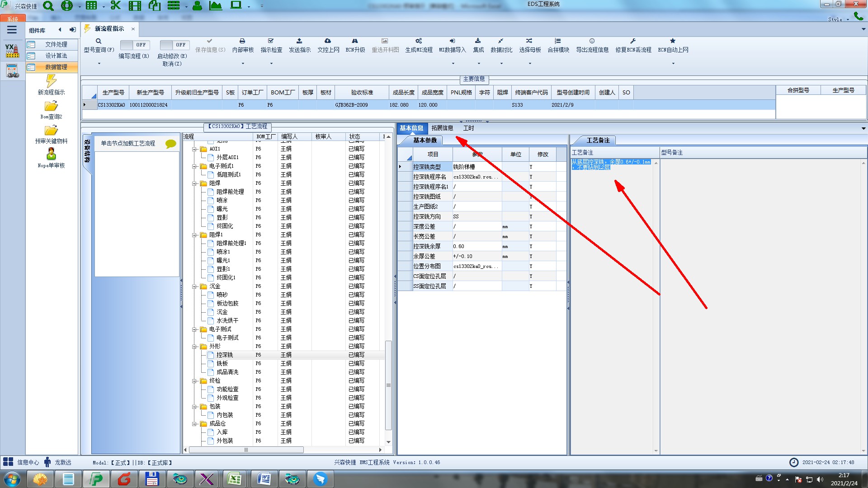Click the 型号查询 search icon

[x=98, y=41]
